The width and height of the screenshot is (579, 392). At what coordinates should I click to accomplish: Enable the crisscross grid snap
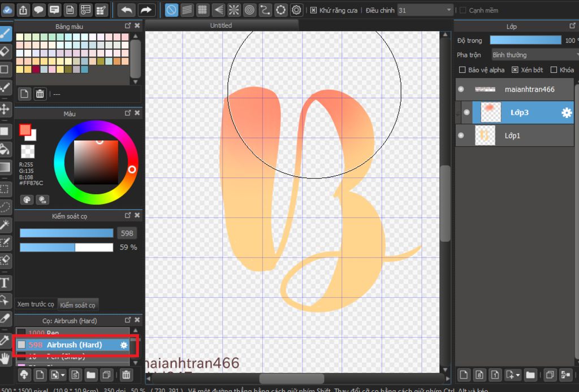(202, 10)
